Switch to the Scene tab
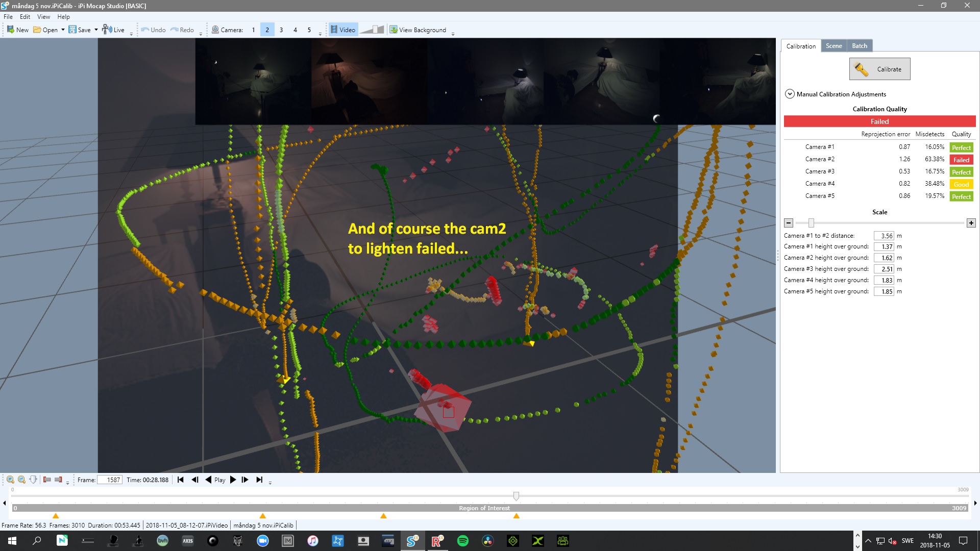 click(x=834, y=46)
